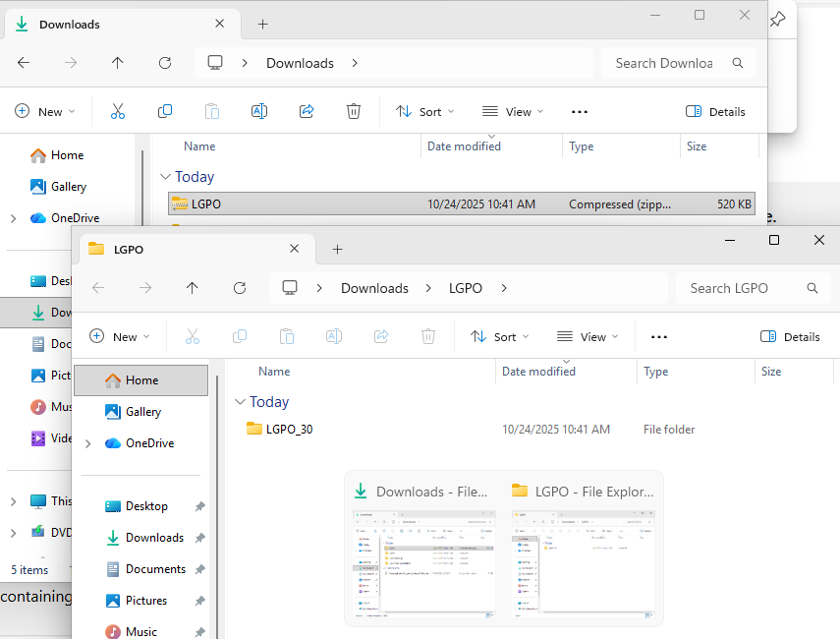Click the Cut scissors icon in Downloads toolbar
The width and height of the screenshot is (840, 639).
point(118,111)
